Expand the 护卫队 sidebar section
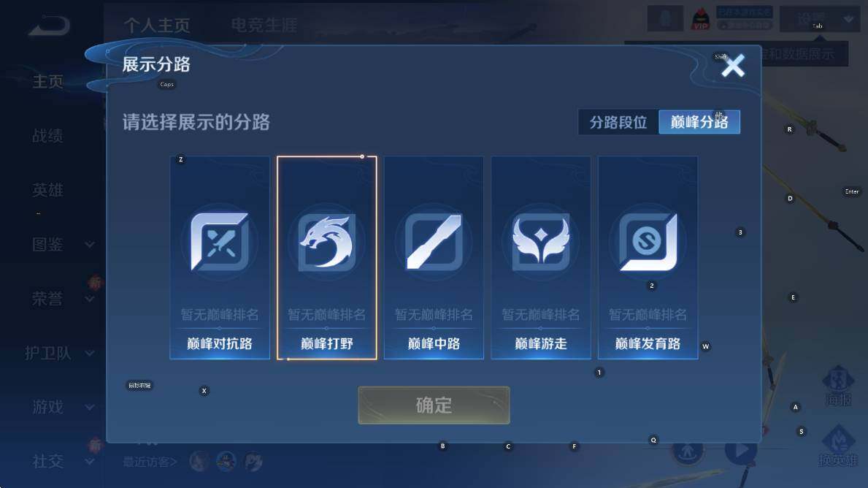Viewport: 868px width, 488px height. coord(60,353)
